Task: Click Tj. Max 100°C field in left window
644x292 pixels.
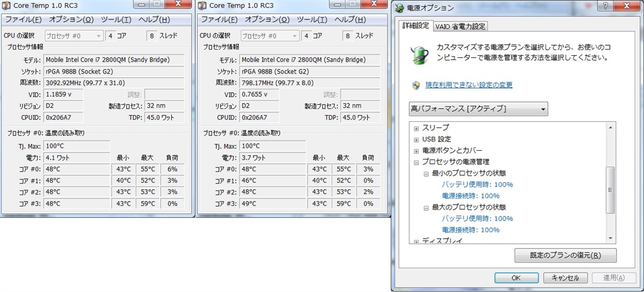Action: click(77, 146)
